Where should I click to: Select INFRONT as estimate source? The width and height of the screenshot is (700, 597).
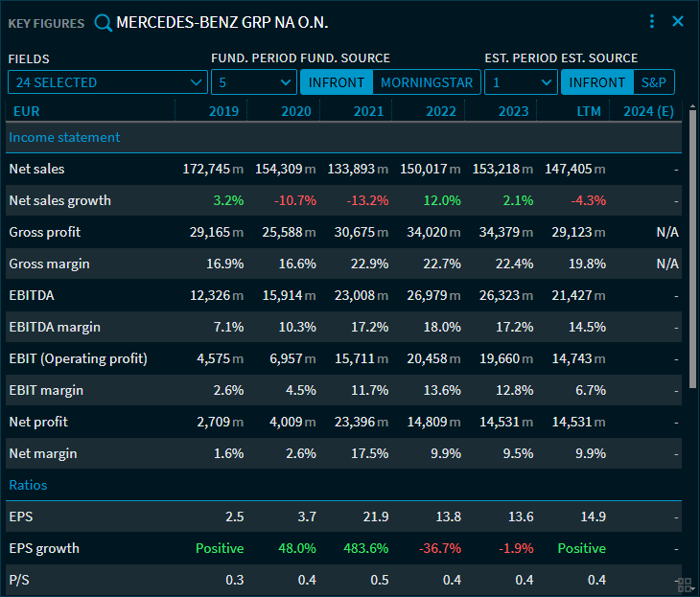[597, 82]
